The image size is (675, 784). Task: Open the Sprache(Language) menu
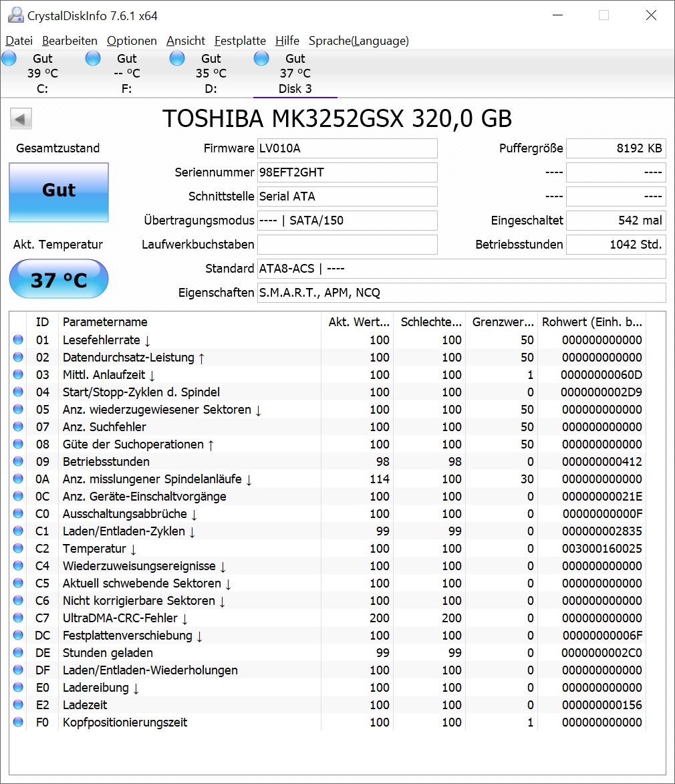tap(358, 41)
